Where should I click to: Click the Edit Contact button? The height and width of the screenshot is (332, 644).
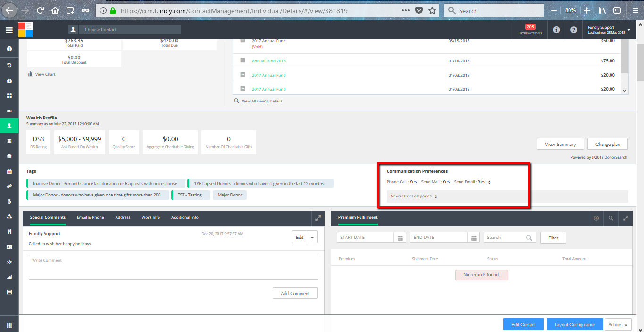coord(524,324)
